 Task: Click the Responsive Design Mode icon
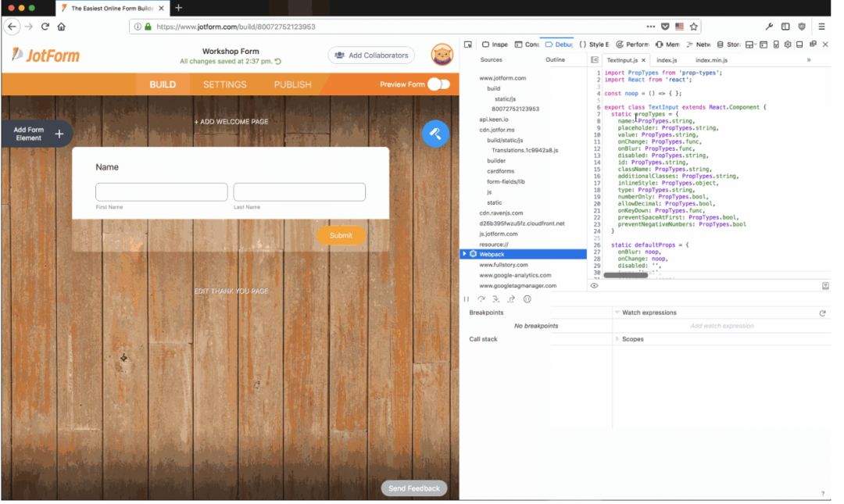pyautogui.click(x=775, y=45)
